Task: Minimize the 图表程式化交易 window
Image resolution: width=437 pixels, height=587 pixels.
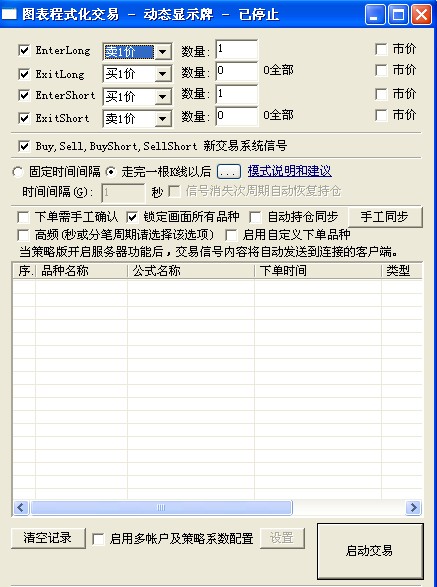Action: pyautogui.click(x=375, y=15)
